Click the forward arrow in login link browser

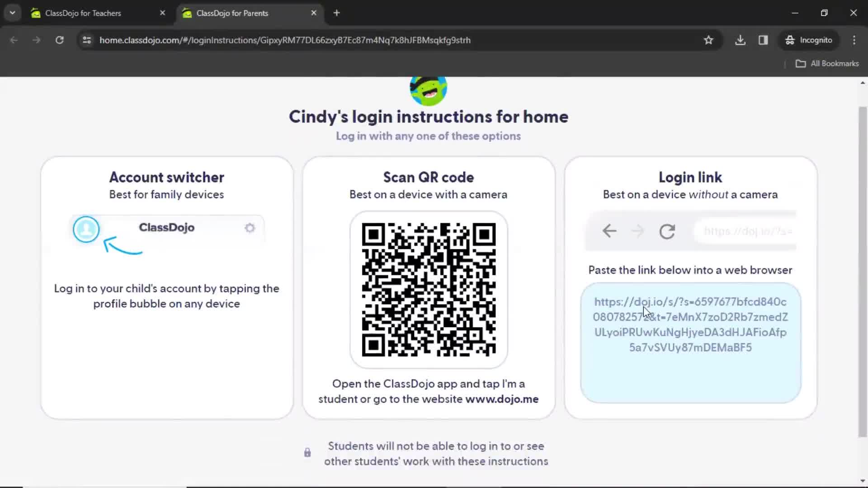coord(638,231)
